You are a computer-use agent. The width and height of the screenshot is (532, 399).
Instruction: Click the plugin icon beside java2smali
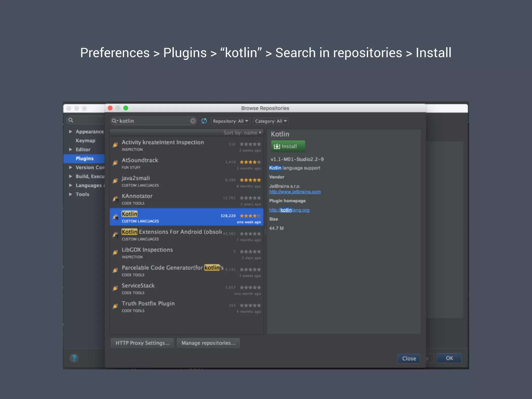coord(115,181)
